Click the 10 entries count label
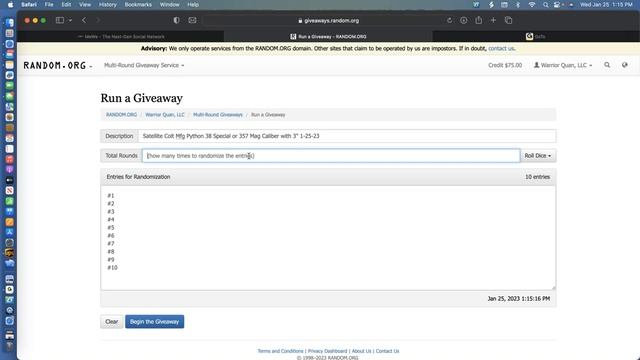640x360 pixels. (x=537, y=177)
